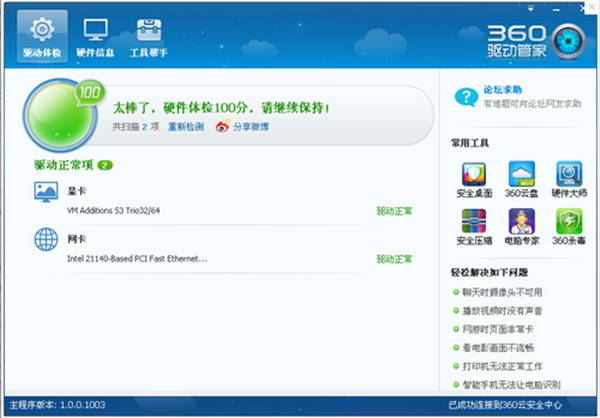Click the green count badge 2

coord(105,165)
